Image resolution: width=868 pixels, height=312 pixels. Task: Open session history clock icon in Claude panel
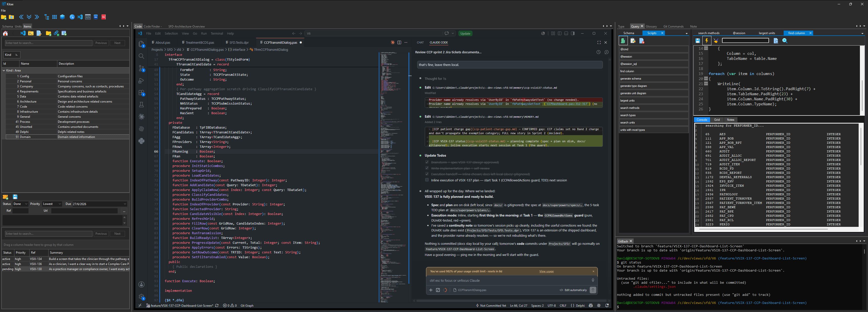click(599, 52)
